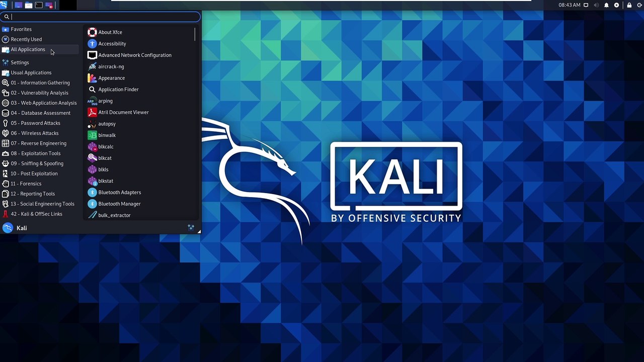Open Advanced Network Configuration

click(x=139, y=55)
